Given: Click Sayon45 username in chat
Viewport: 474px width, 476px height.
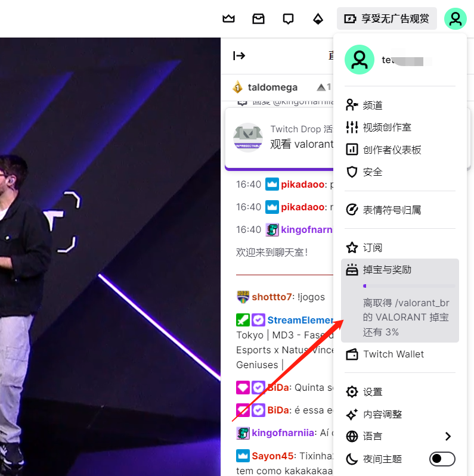Looking at the screenshot, I should 272,456.
